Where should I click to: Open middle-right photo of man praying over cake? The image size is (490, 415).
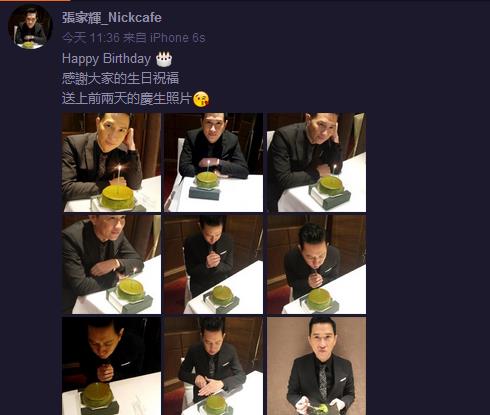pos(316,264)
